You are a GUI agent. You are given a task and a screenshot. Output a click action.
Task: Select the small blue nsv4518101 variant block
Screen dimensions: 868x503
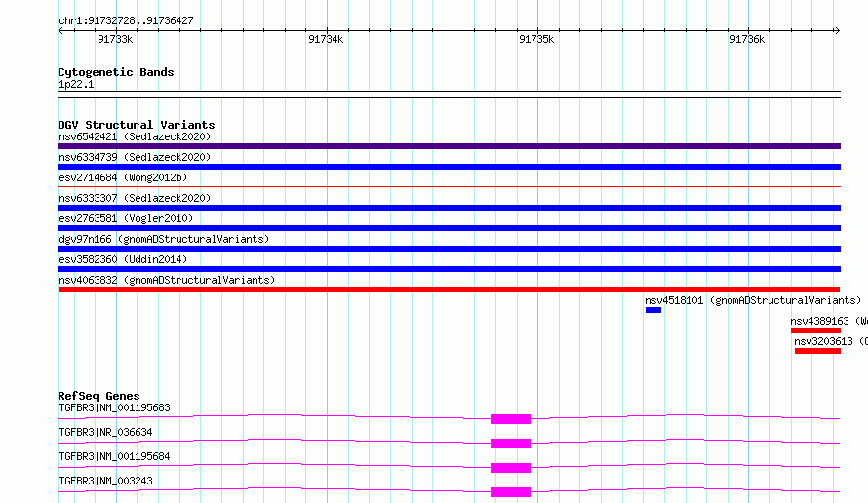(x=653, y=310)
